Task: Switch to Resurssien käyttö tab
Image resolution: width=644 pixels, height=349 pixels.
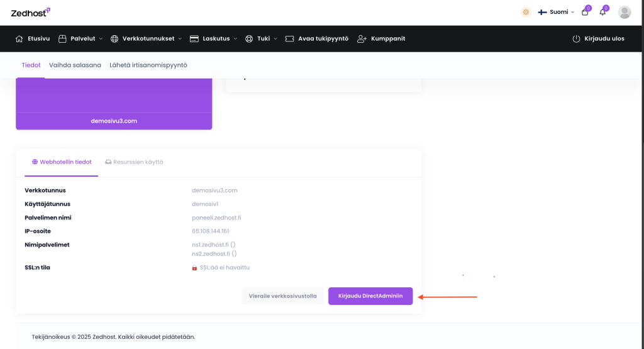Action: 134,162
